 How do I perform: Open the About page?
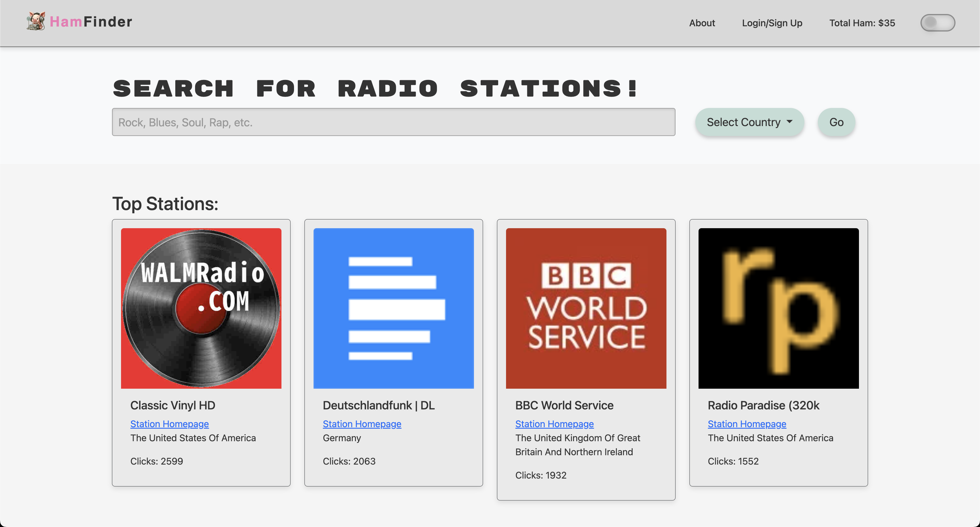[702, 23]
